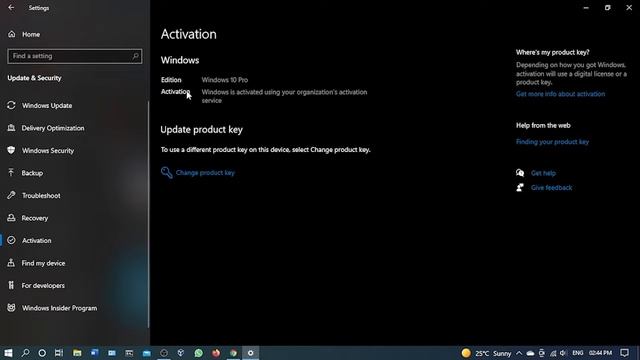Click the ENG language indicator
640x360 pixels.
pyautogui.click(x=578, y=353)
